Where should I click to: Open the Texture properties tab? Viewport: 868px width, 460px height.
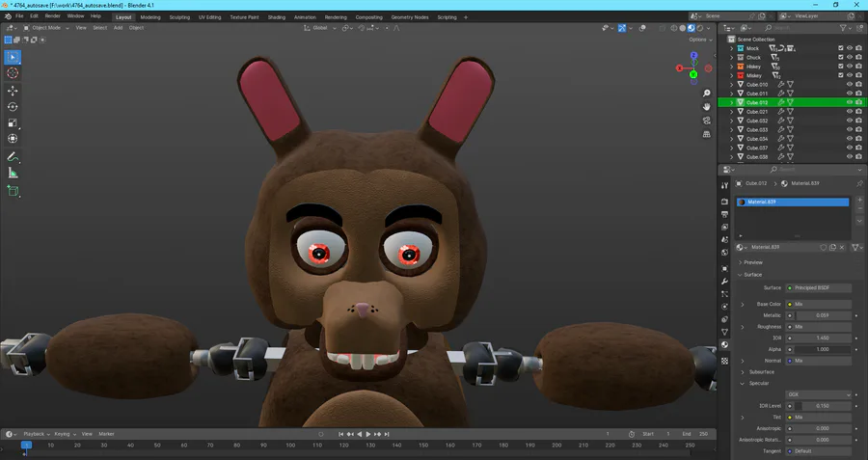point(724,361)
